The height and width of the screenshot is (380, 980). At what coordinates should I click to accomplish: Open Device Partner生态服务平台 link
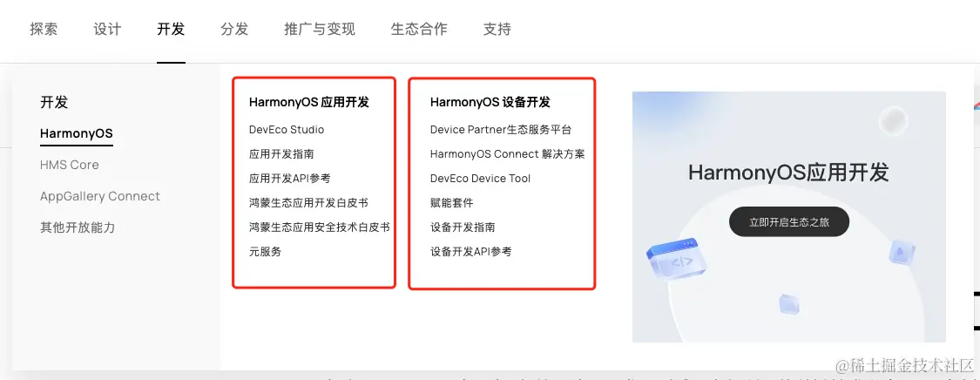coord(501,130)
